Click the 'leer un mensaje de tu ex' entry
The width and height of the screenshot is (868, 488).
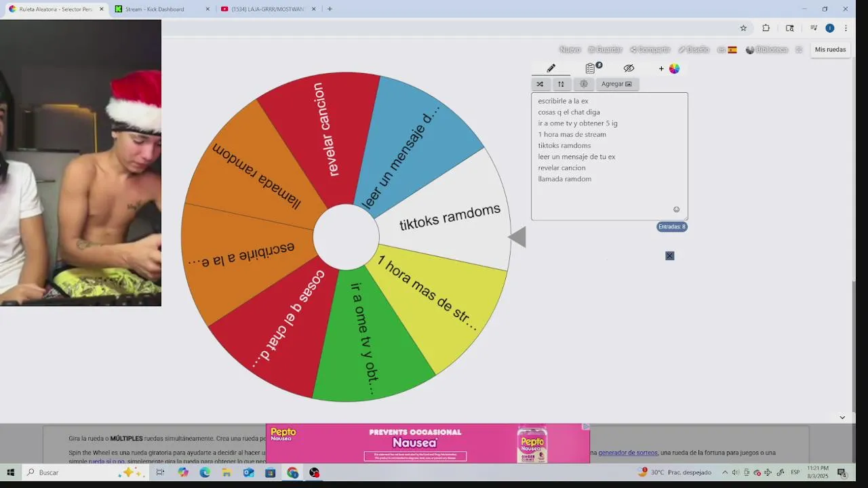[576, 157]
